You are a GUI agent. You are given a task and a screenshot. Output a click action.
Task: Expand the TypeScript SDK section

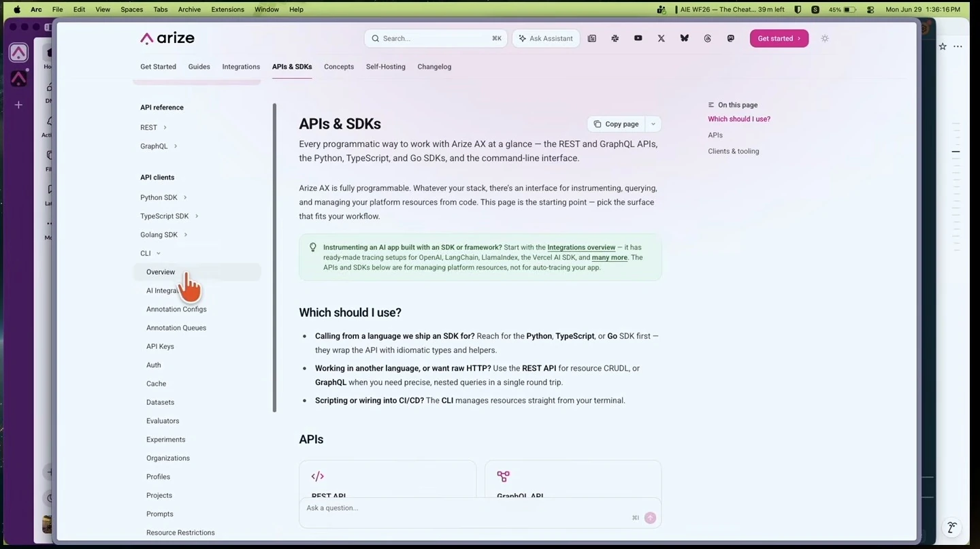click(197, 216)
